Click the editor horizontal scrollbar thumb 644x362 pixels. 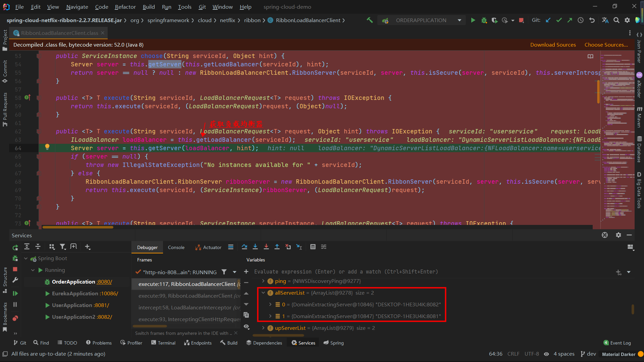pos(78,227)
